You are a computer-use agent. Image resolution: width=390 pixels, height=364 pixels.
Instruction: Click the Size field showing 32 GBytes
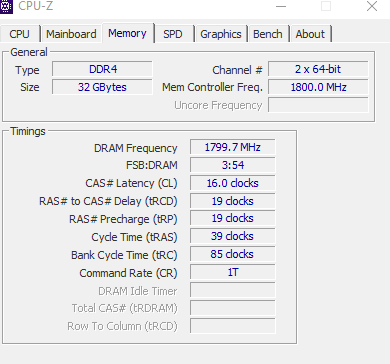coord(102,87)
